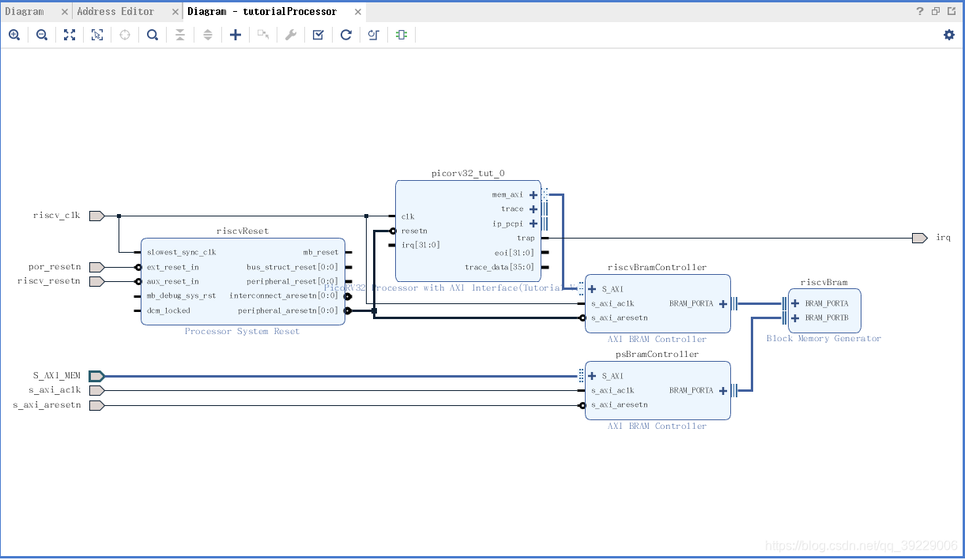Expand ip_pcpi interface on picorv32_tut_0

tap(533, 224)
